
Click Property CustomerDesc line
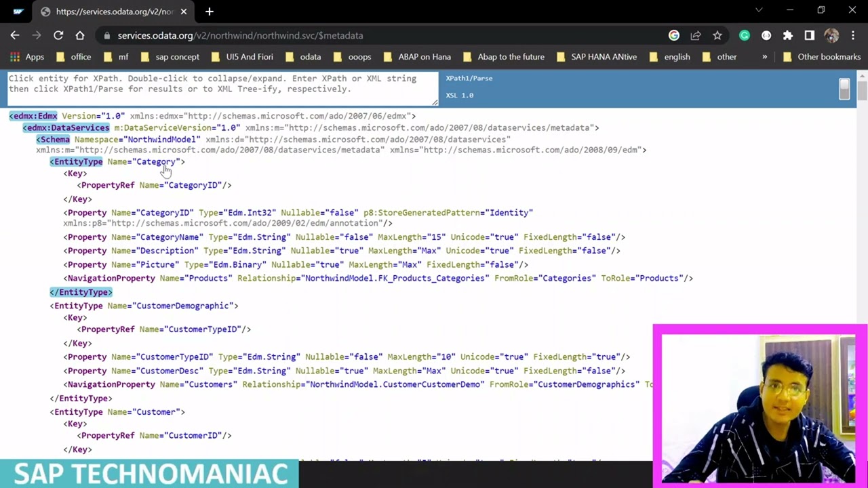[344, 371]
